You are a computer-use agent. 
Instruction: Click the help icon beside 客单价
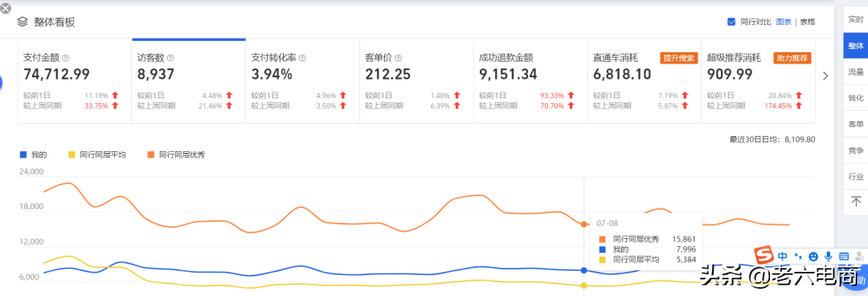[399, 58]
